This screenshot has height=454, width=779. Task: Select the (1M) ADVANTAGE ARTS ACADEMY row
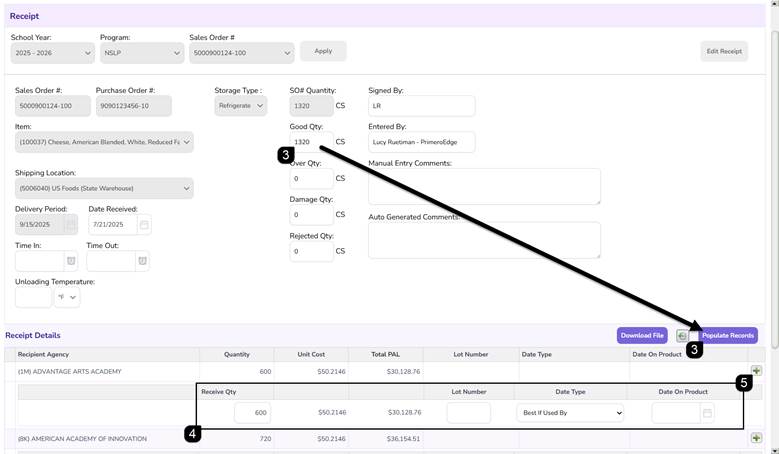coord(383,372)
